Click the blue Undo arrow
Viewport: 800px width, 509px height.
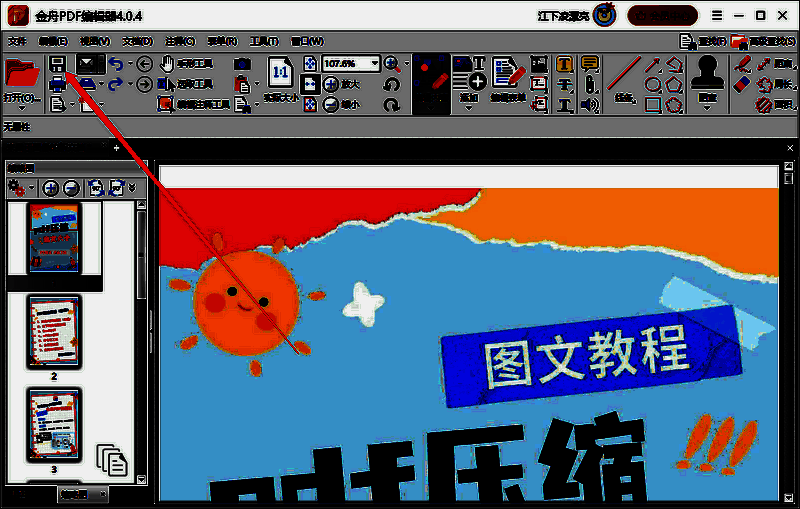116,64
